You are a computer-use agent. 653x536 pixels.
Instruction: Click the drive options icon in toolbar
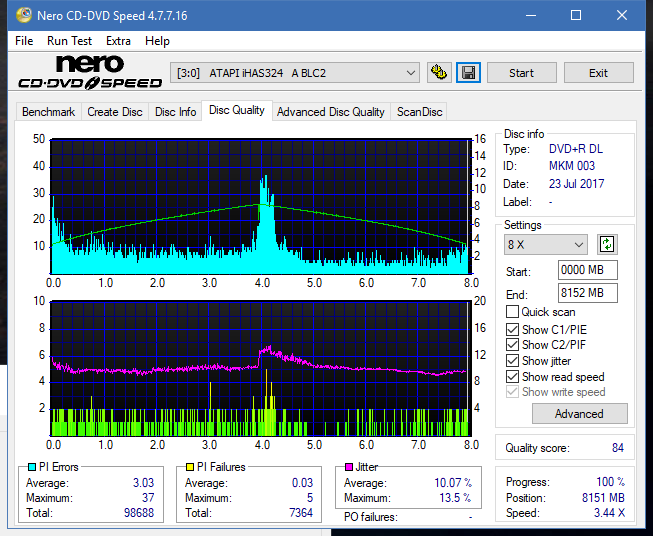[x=439, y=73]
